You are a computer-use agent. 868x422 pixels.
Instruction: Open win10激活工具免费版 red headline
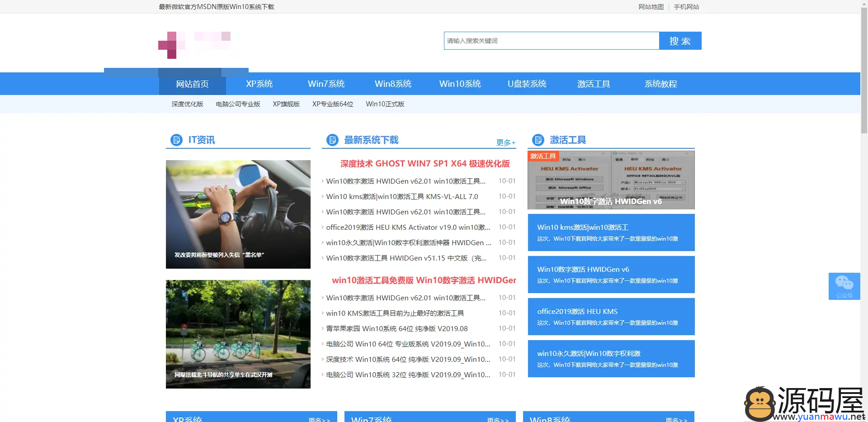(x=424, y=280)
